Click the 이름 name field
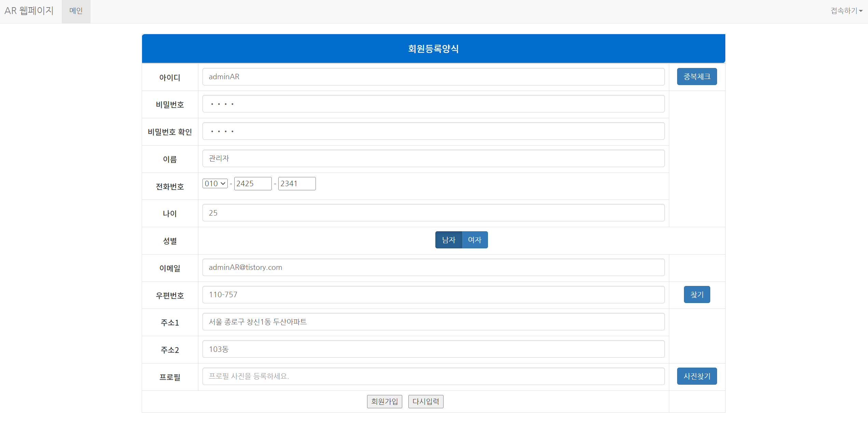 [433, 159]
